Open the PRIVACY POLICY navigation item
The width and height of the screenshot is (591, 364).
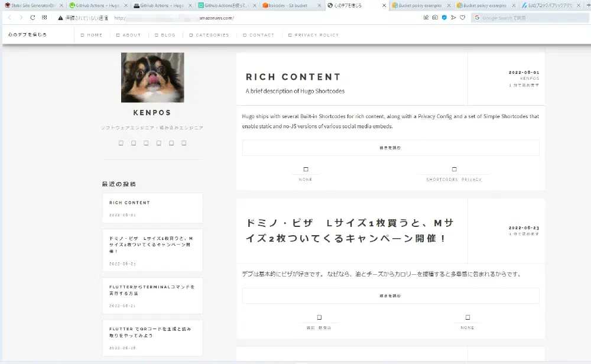(x=314, y=35)
